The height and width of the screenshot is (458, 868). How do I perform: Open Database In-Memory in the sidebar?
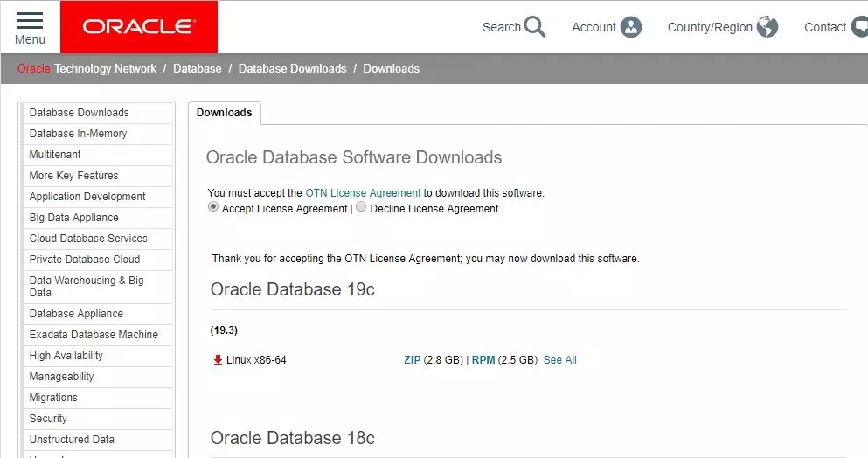pos(78,134)
